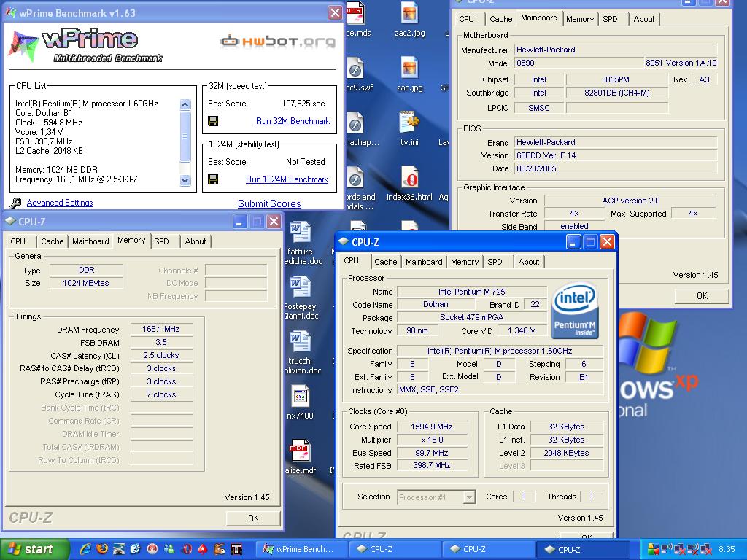Click the system tray clock showing 8.35

[727, 549]
